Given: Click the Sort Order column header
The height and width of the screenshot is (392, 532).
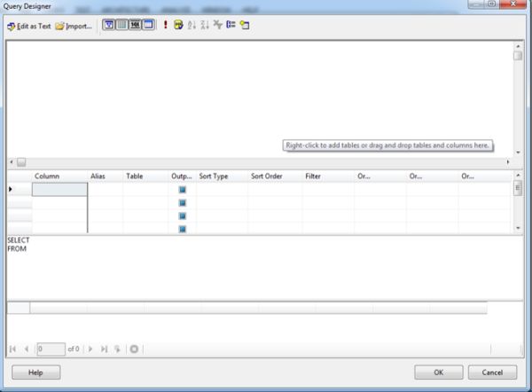Looking at the screenshot, I should pos(275,176).
